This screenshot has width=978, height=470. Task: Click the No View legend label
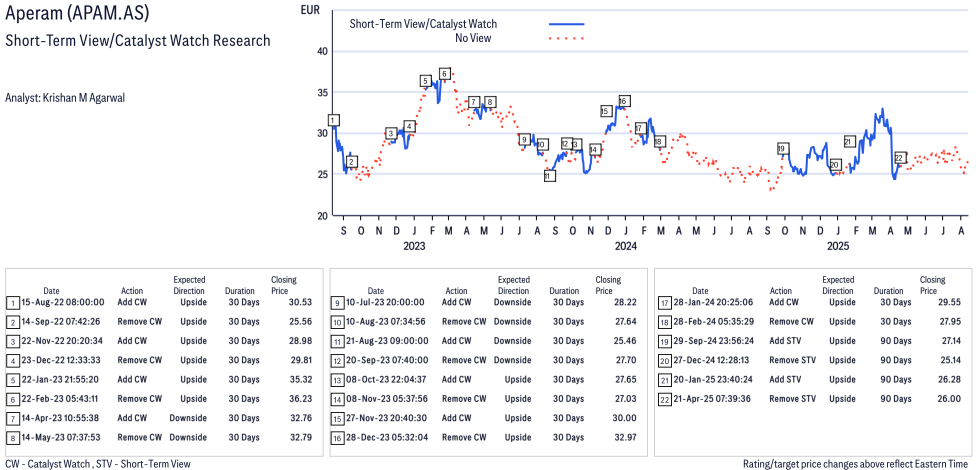[475, 38]
